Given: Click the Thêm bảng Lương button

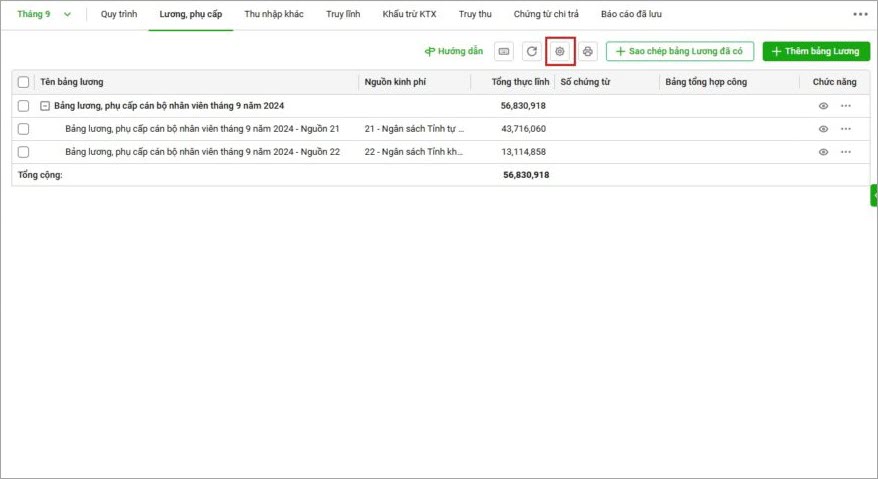Looking at the screenshot, I should click(816, 52).
